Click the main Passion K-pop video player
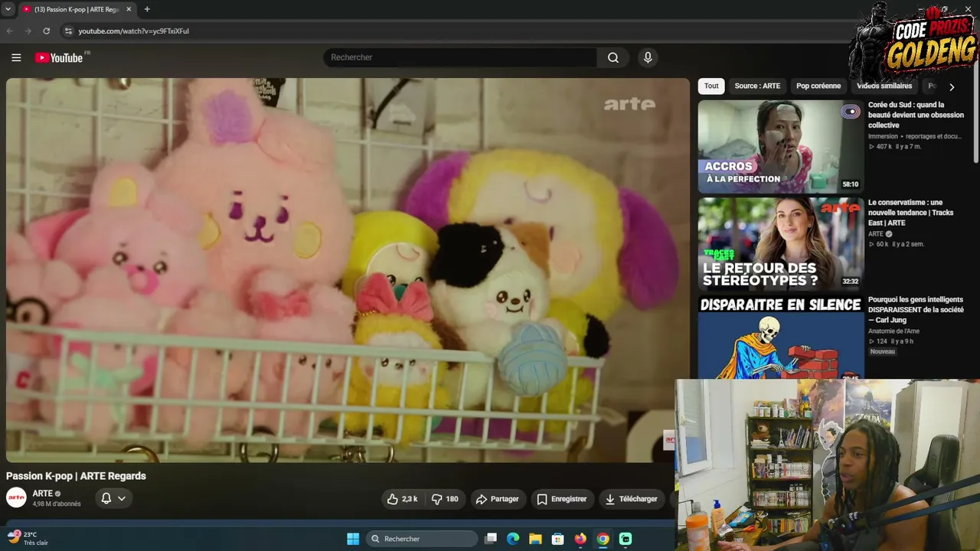Image resolution: width=980 pixels, height=551 pixels. click(x=348, y=270)
